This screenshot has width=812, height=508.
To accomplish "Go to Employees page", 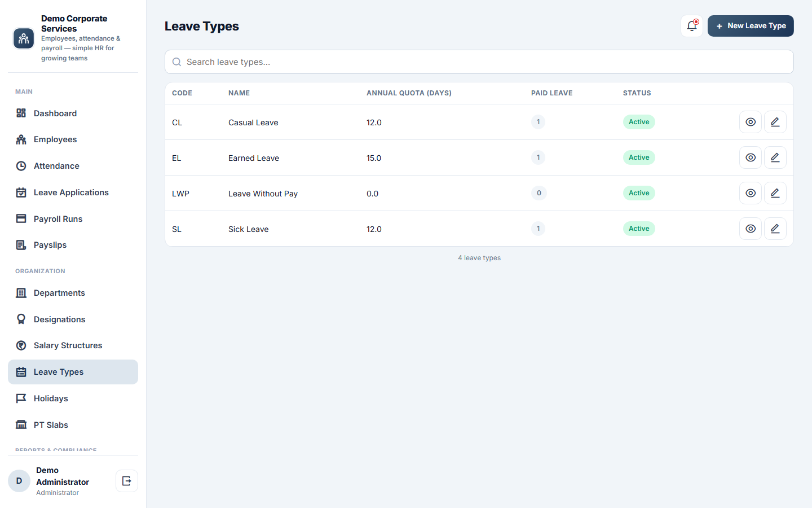I will coord(73,139).
